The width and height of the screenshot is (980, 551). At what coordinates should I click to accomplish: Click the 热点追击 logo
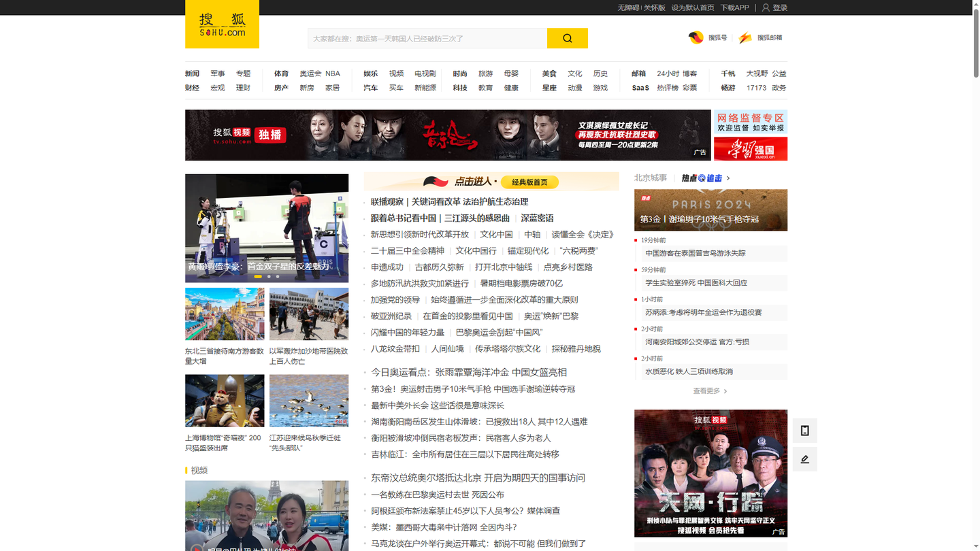tap(702, 178)
